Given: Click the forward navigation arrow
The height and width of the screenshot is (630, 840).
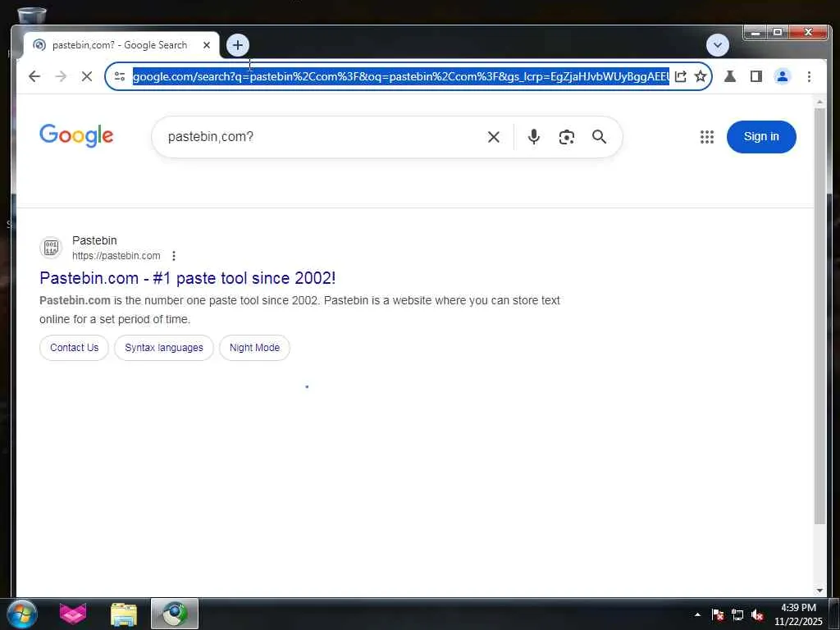Looking at the screenshot, I should [x=61, y=76].
